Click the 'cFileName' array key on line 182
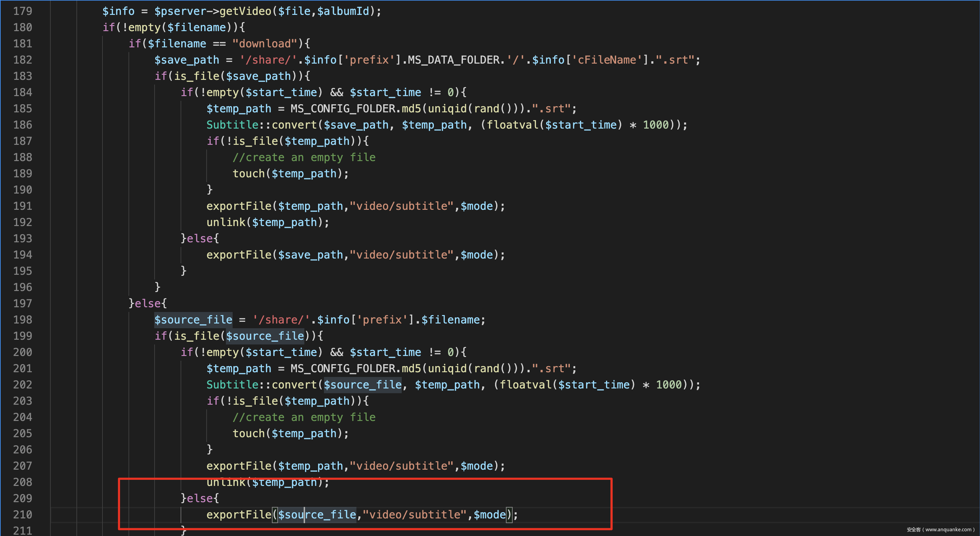This screenshot has height=536, width=980. click(x=606, y=60)
